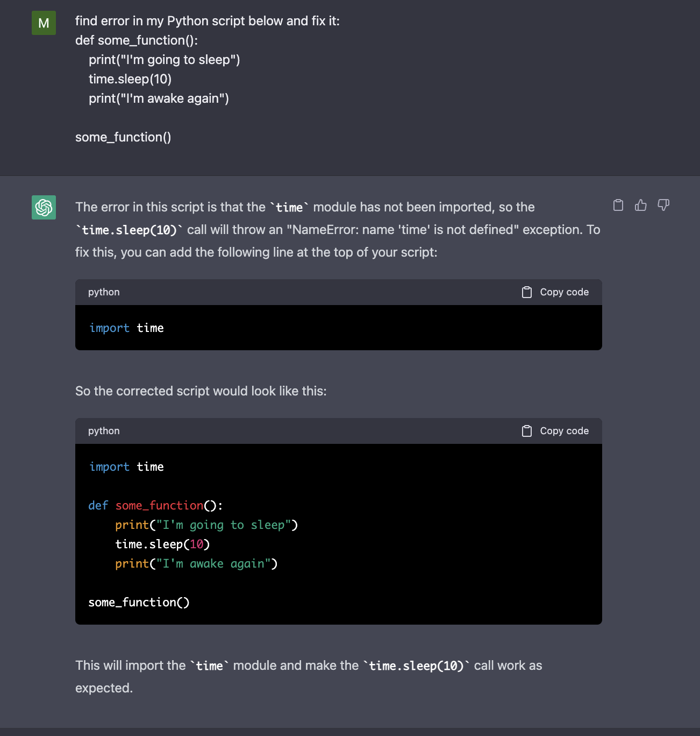Screen dimensions: 700x736
Task: Give the response a thumbs up
Action: tap(641, 205)
